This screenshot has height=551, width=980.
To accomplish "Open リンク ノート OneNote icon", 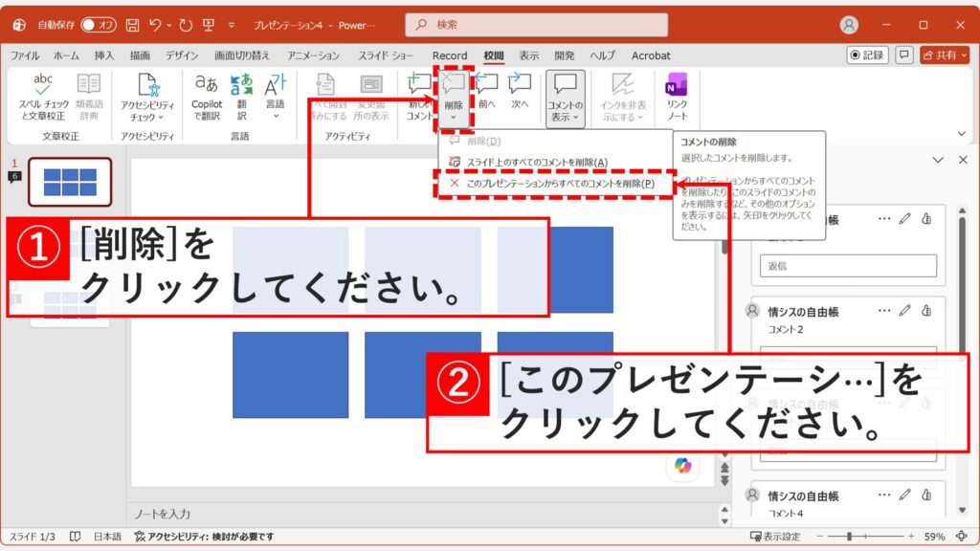I will point(677,97).
